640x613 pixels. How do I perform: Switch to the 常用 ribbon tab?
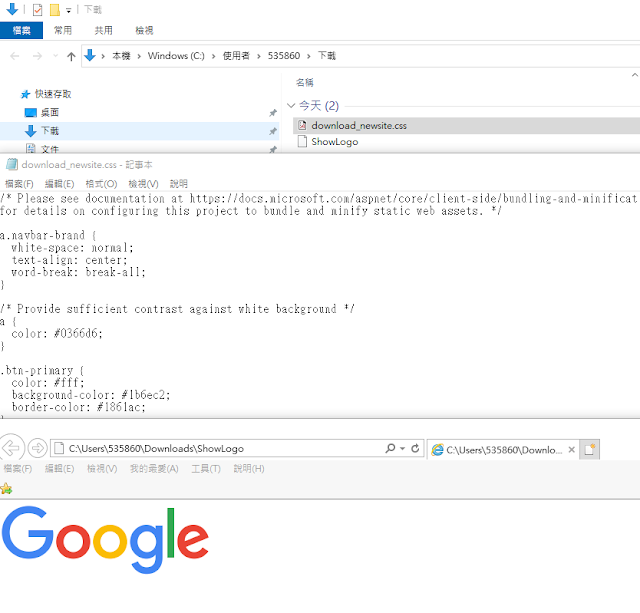(x=63, y=30)
